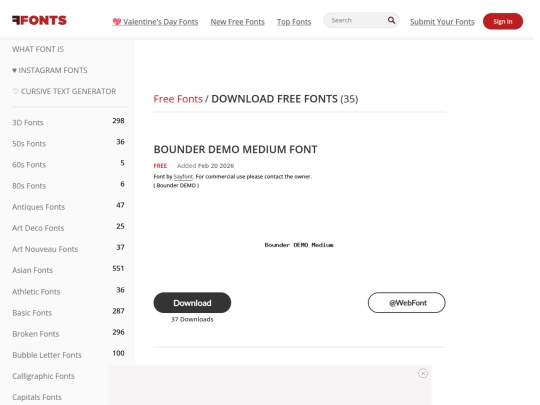Click the 100 count beside Bubble Letter Fonts

point(118,353)
